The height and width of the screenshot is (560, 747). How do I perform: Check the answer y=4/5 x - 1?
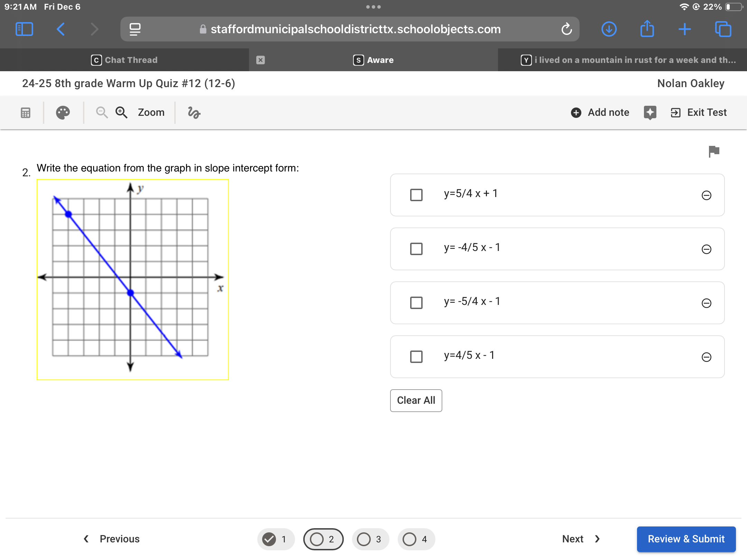(416, 357)
